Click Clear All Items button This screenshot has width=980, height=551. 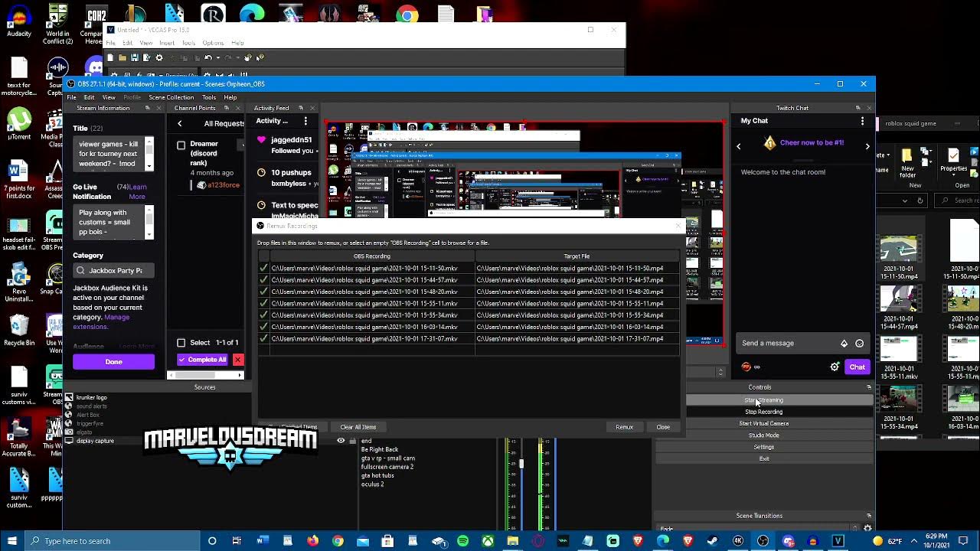[x=358, y=427]
